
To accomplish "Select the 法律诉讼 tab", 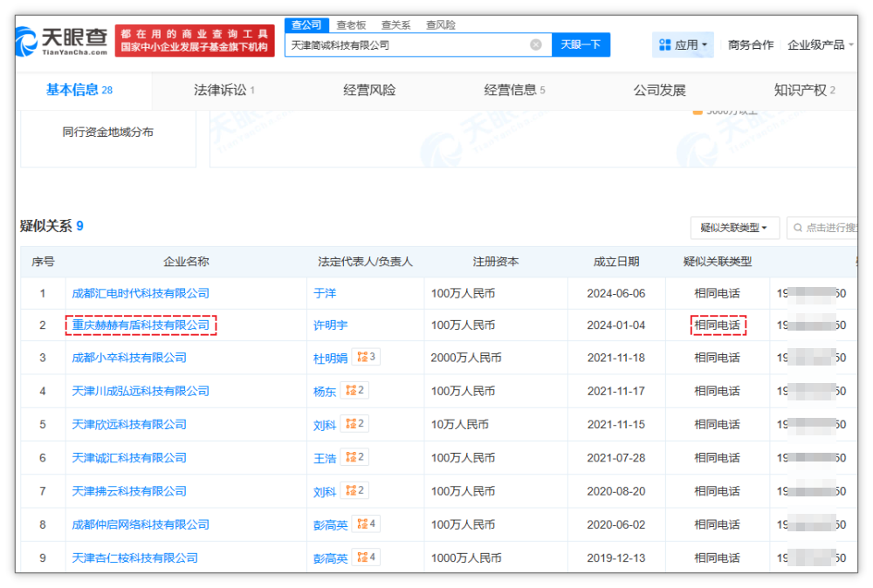I will (x=223, y=90).
